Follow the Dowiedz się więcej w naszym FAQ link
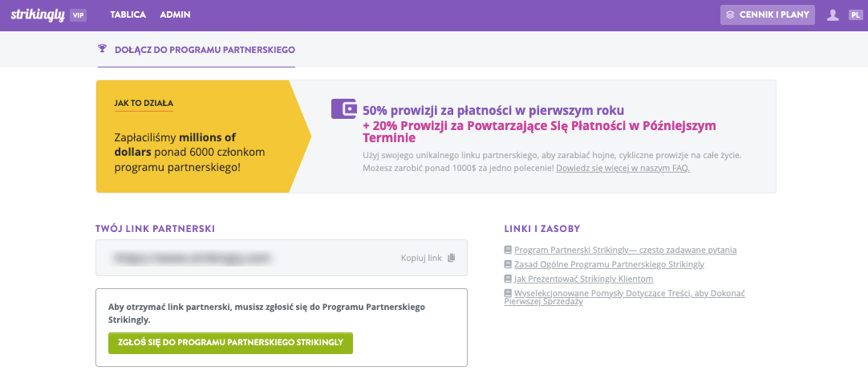The image size is (868, 383). pyautogui.click(x=623, y=169)
